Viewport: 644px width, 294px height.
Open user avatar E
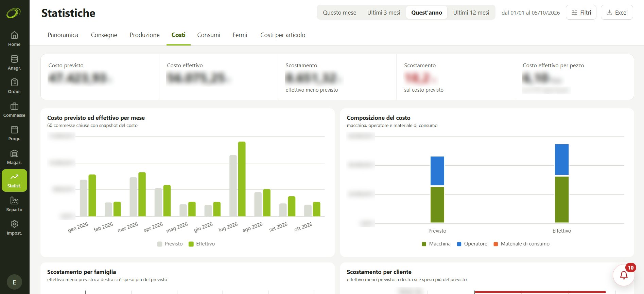(14, 282)
